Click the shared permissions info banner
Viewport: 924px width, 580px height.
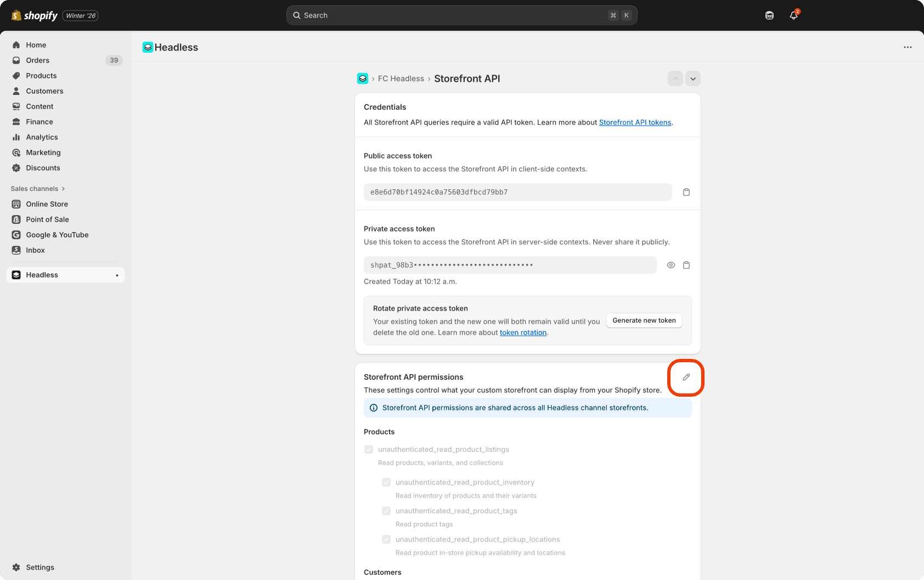pos(527,408)
